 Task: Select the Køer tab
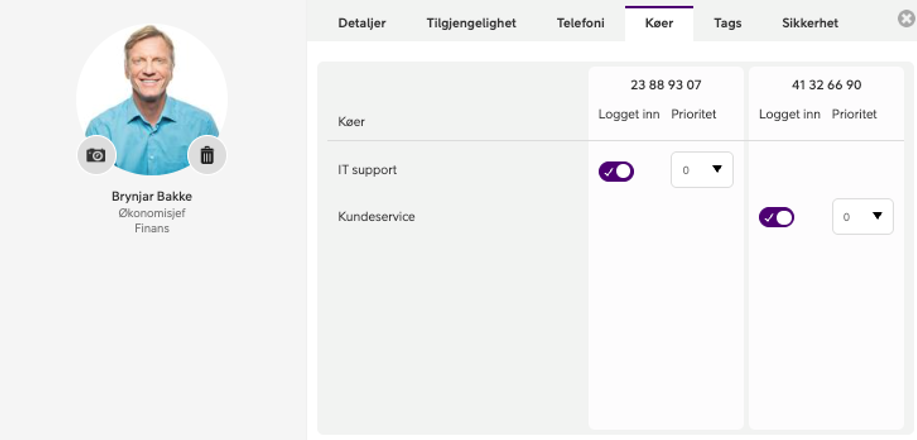pyautogui.click(x=659, y=23)
